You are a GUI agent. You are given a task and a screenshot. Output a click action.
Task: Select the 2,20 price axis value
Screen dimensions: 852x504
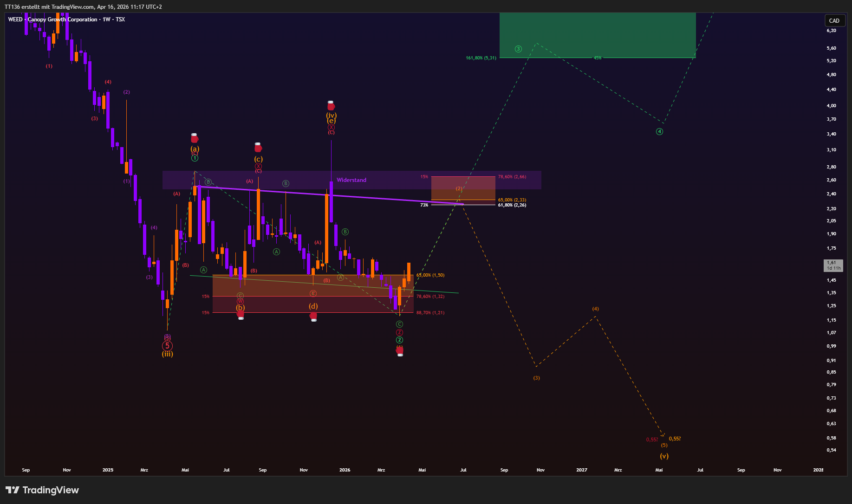pyautogui.click(x=831, y=209)
